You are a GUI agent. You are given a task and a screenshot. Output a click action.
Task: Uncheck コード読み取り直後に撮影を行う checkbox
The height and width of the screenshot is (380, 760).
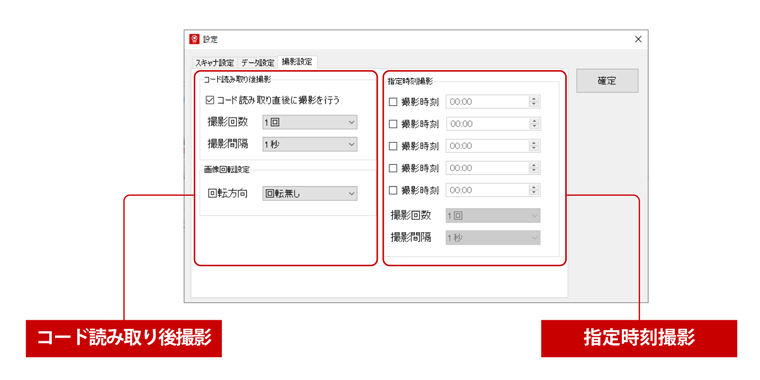[x=210, y=100]
